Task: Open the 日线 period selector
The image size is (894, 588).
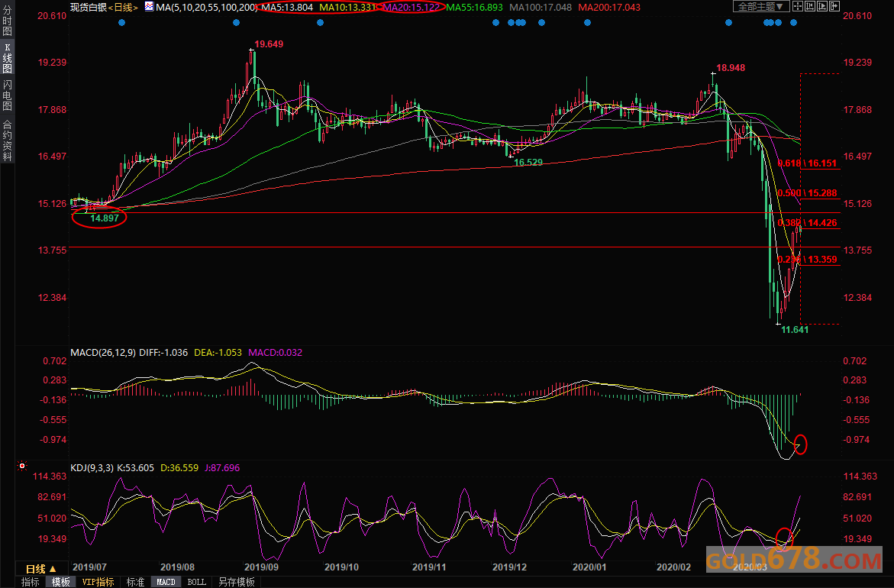Action: point(40,569)
